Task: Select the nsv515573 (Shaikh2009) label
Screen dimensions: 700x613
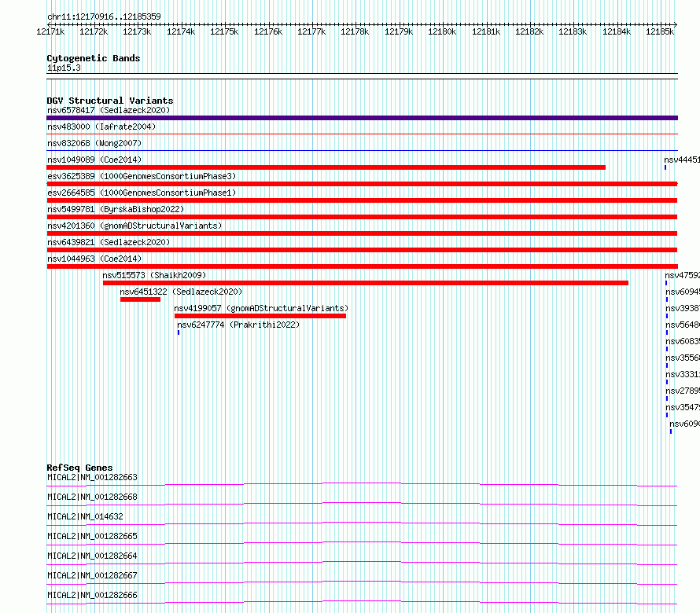Action: (154, 275)
